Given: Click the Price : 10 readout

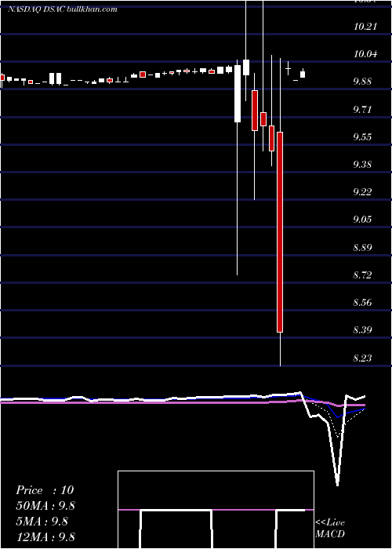Looking at the screenshot, I should tap(45, 490).
